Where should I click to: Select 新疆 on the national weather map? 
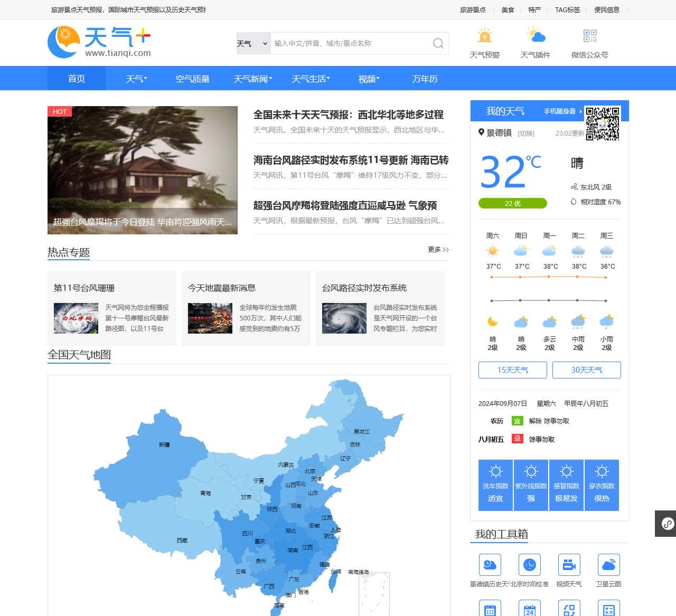click(x=164, y=445)
